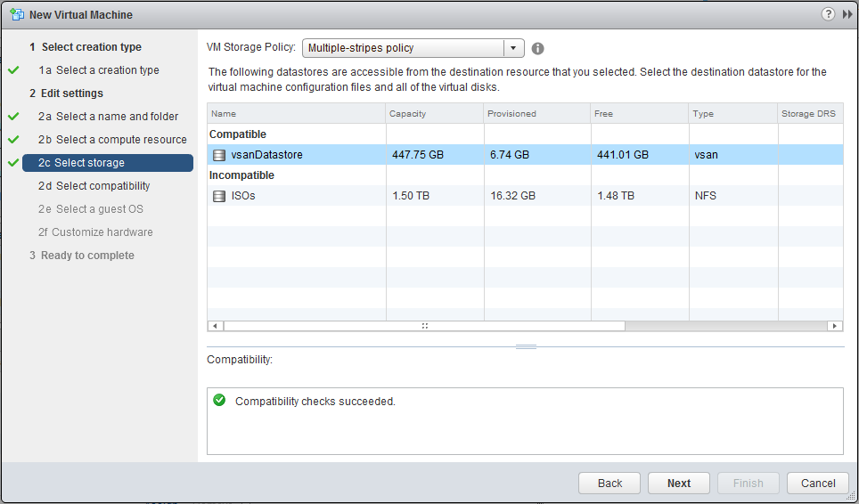Viewport: 859px width, 504px height.
Task: Click the pane splitter handle above Compatibility
Action: (x=526, y=346)
